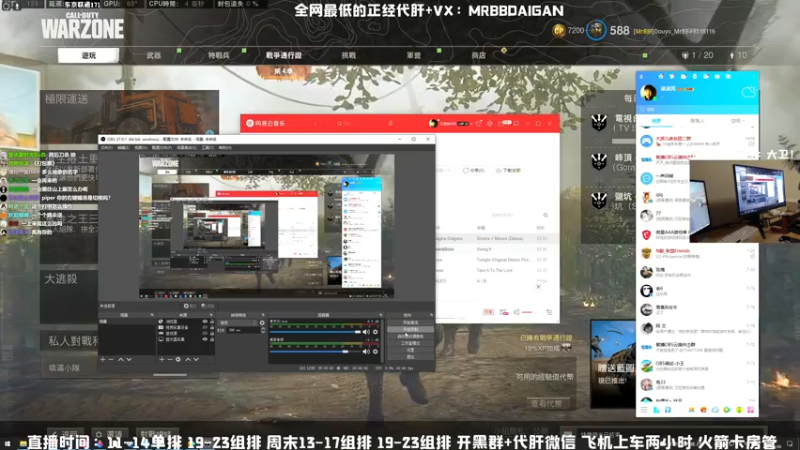Toggle visibility of third OBS source

pyautogui.click(x=205, y=333)
